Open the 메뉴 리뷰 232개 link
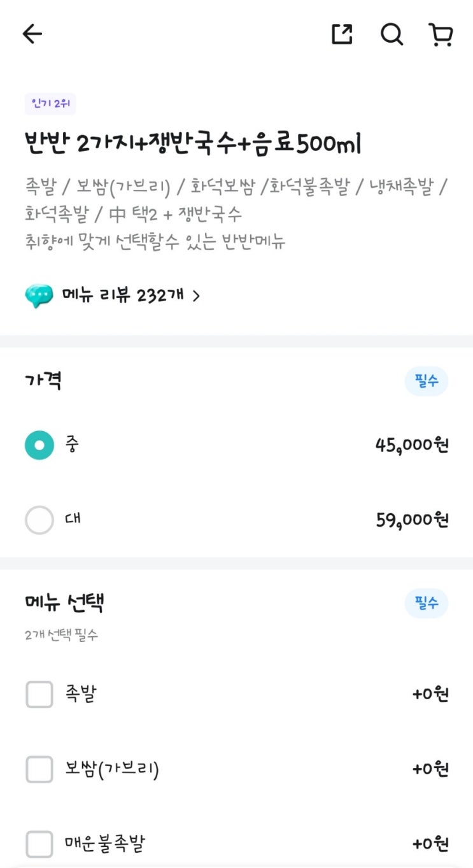 (x=123, y=295)
